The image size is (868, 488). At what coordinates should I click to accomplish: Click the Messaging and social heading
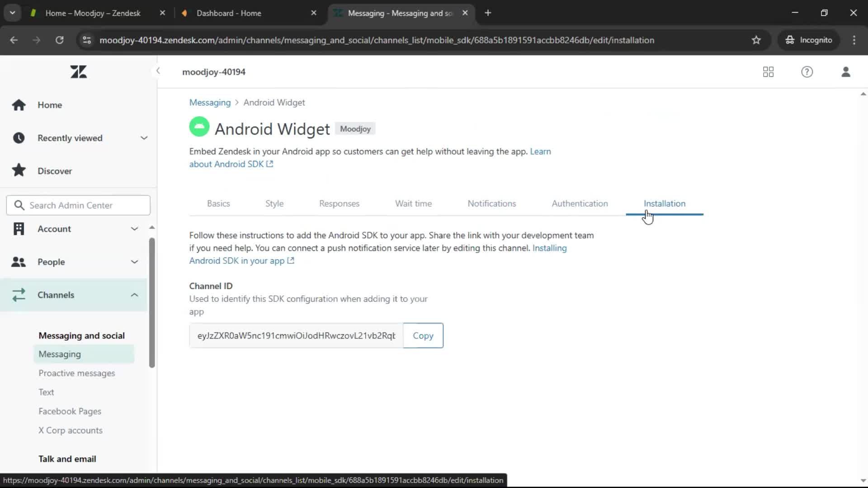(81, 336)
